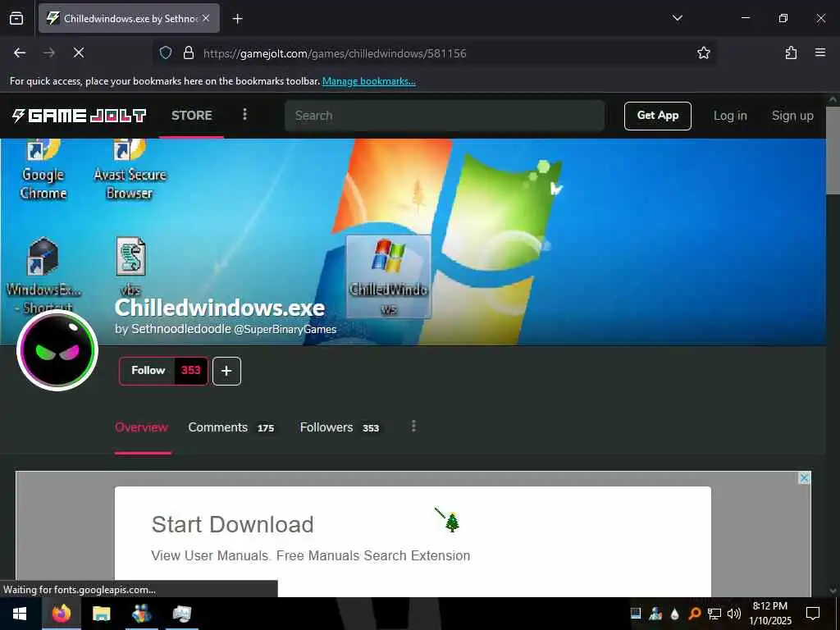Switch to the Overview tab
The image size is (840, 630).
(x=141, y=427)
